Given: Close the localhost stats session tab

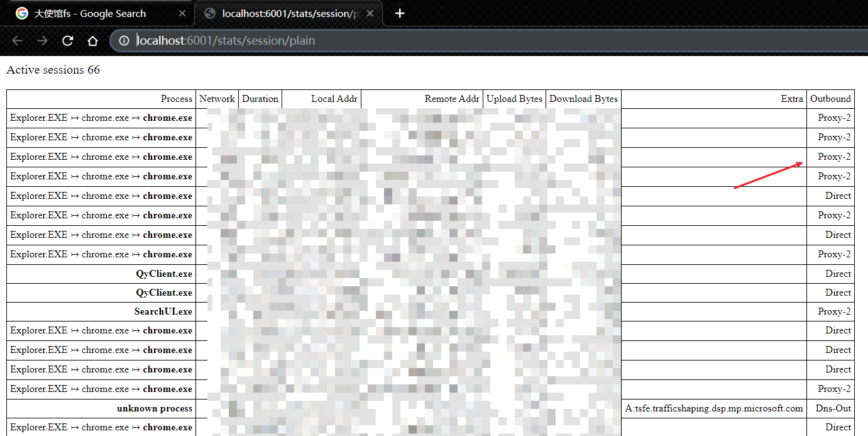Looking at the screenshot, I should (370, 13).
